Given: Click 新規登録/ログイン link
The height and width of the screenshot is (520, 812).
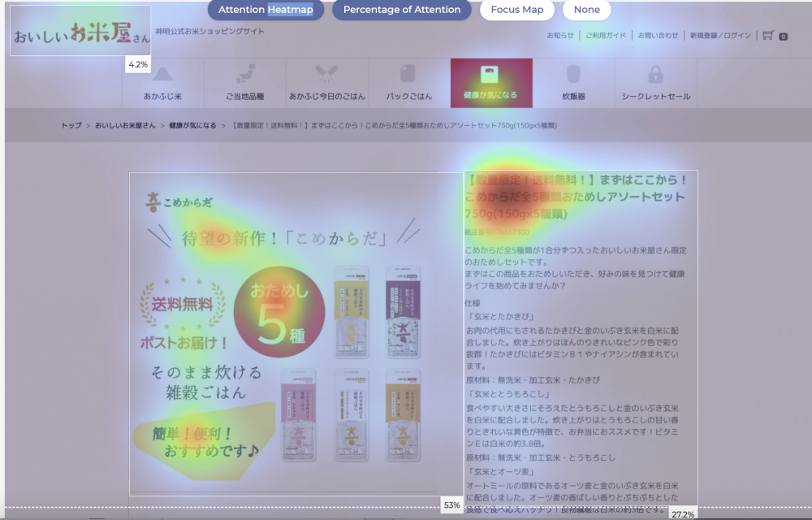Looking at the screenshot, I should point(720,36).
